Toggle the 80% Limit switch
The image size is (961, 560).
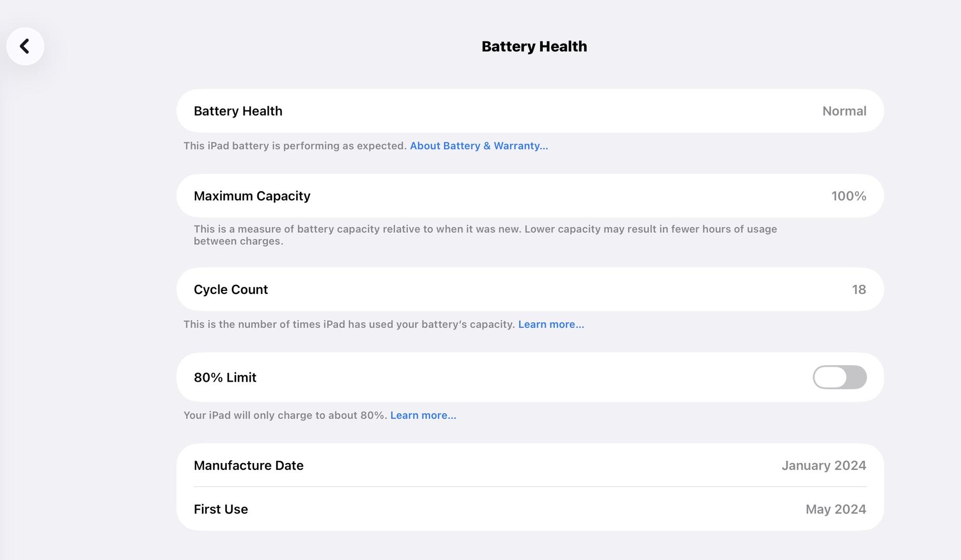click(839, 377)
